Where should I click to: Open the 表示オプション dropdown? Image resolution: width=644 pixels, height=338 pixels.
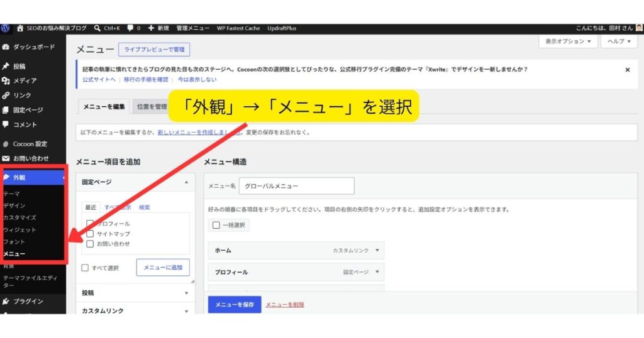point(568,41)
